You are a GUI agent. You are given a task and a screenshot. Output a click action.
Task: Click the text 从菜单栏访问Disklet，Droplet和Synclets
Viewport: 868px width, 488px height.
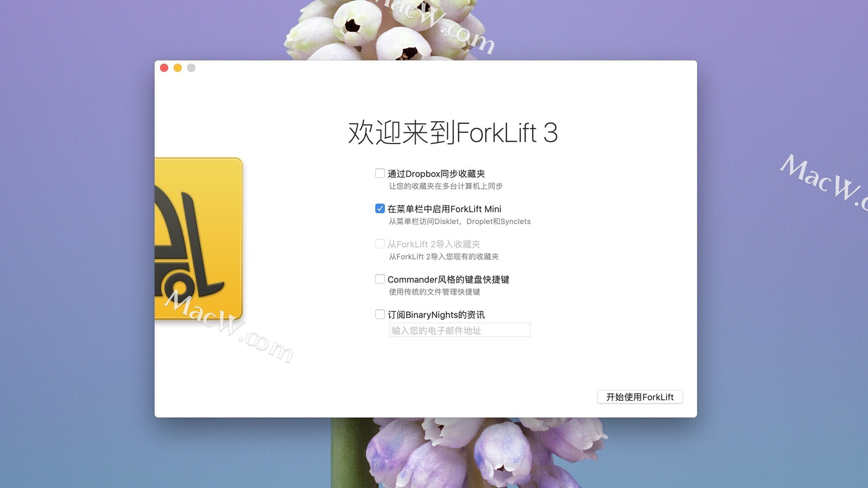[x=460, y=221]
